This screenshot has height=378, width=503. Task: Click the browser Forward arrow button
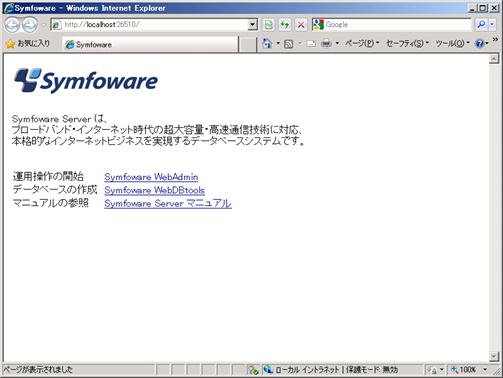[30, 25]
